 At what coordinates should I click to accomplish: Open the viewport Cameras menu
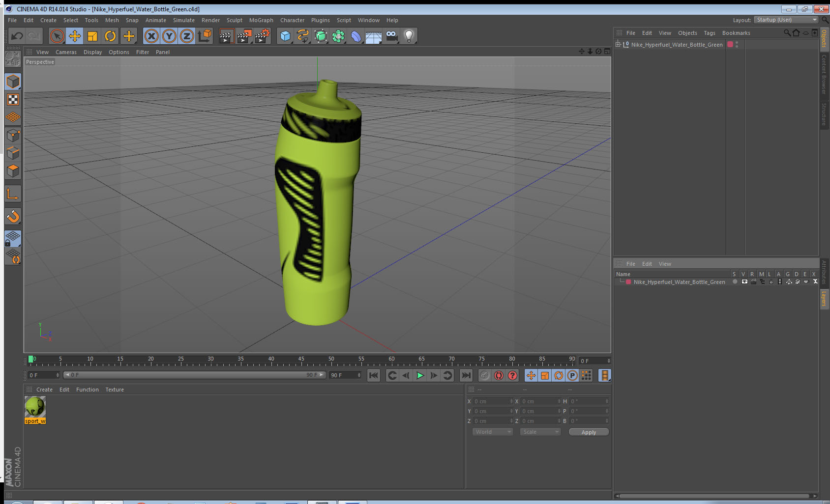(66, 52)
